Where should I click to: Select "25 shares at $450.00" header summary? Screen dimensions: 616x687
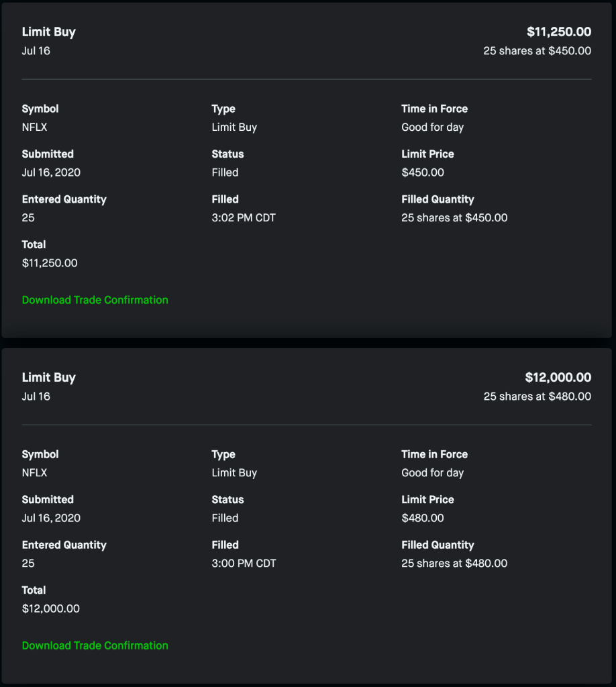tap(537, 51)
